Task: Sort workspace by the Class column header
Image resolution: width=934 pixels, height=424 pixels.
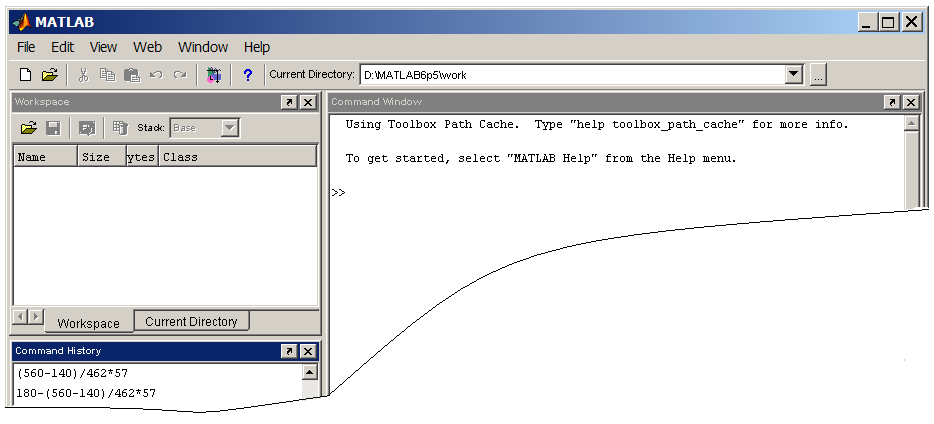Action: [237, 157]
